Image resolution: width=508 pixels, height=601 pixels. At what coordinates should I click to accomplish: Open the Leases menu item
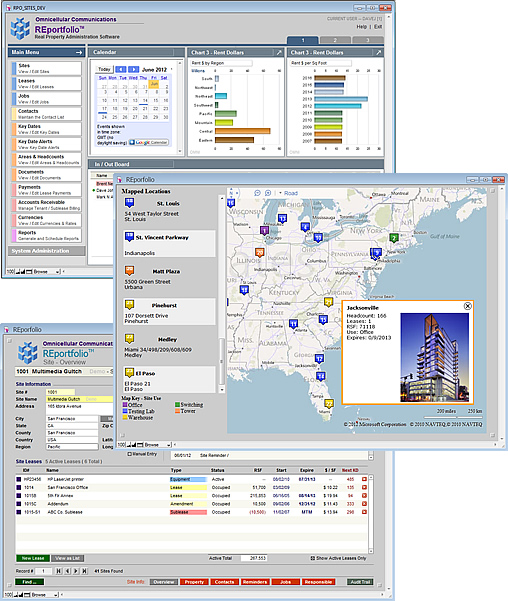click(46, 84)
